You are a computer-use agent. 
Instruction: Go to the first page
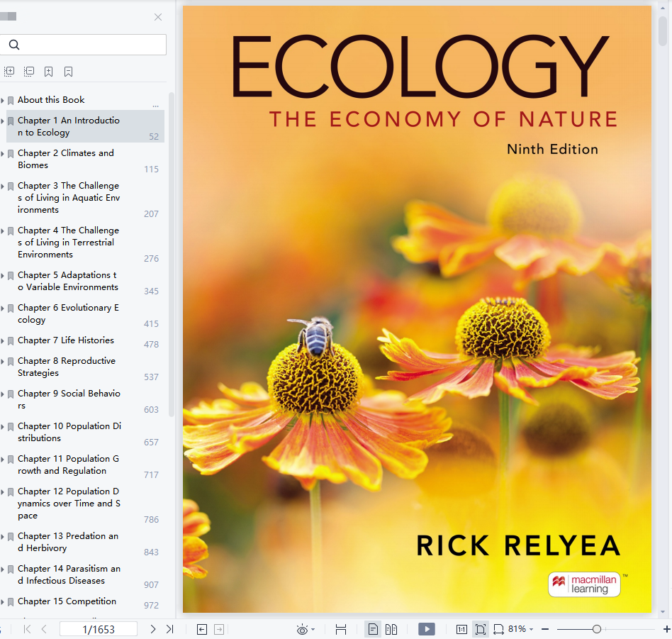27,629
